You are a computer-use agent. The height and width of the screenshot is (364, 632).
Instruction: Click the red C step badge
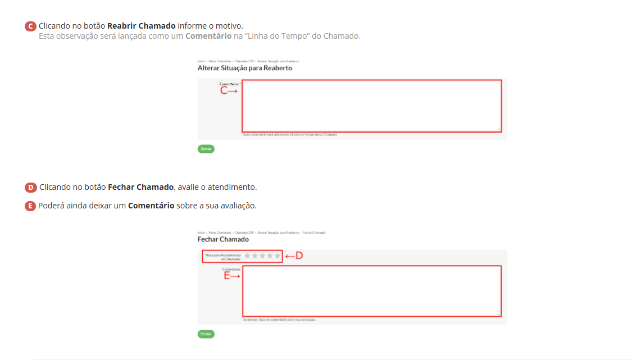[31, 26]
